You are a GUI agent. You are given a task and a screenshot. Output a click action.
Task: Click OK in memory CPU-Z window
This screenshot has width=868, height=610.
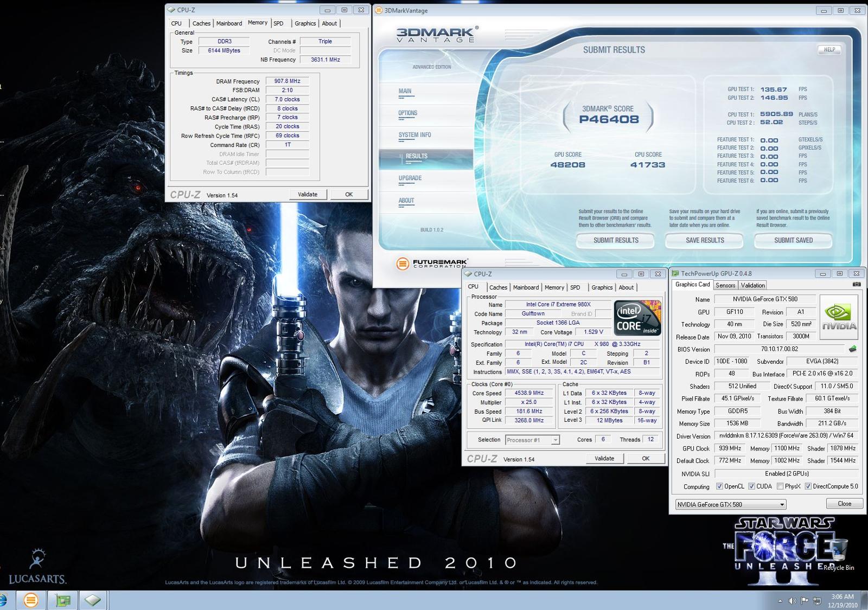coord(349,194)
